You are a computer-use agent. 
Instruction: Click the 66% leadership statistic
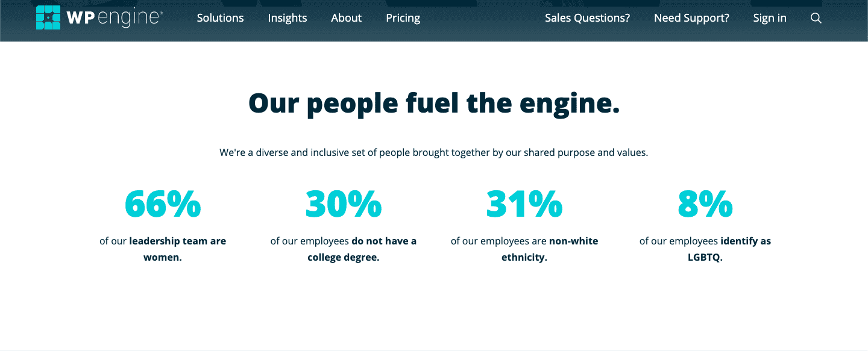[x=163, y=204]
